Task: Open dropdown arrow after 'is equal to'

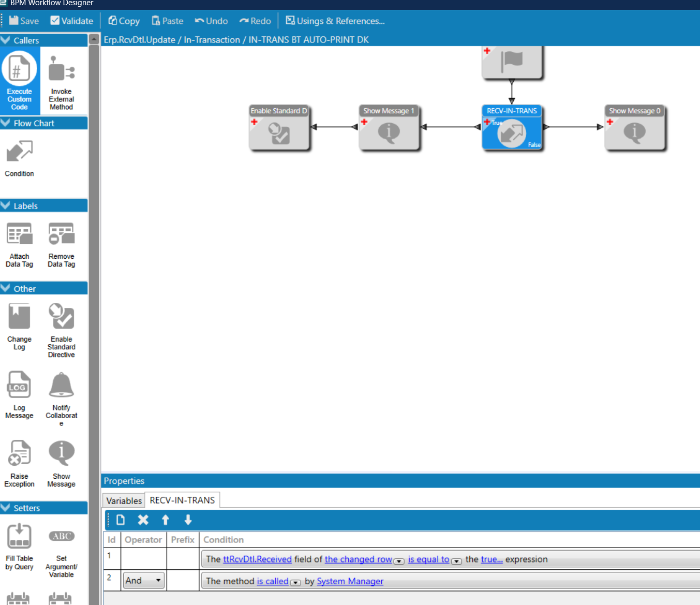Action: click(456, 561)
